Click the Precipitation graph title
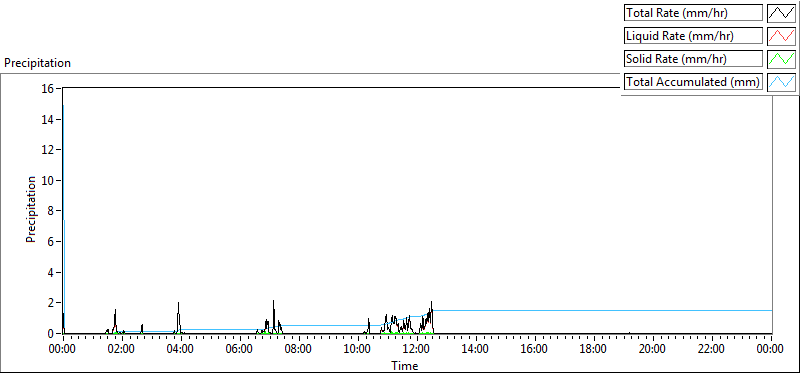The height and width of the screenshot is (373, 800). click(x=37, y=63)
